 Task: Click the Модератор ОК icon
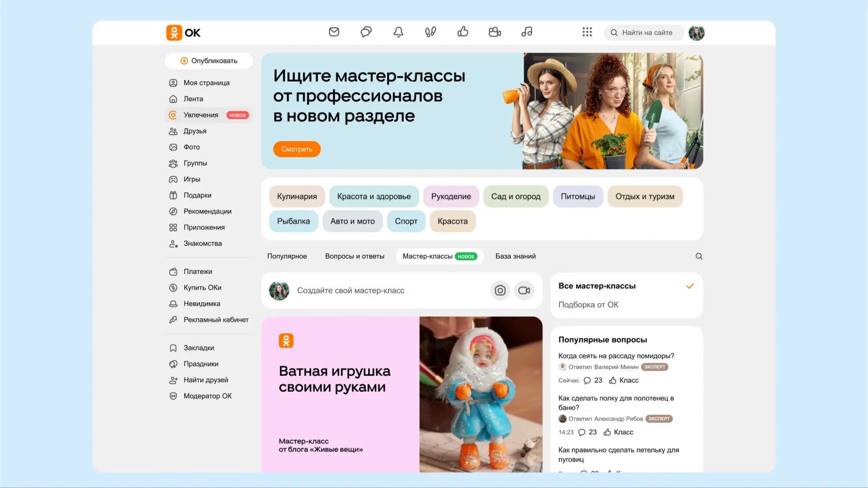tap(173, 396)
